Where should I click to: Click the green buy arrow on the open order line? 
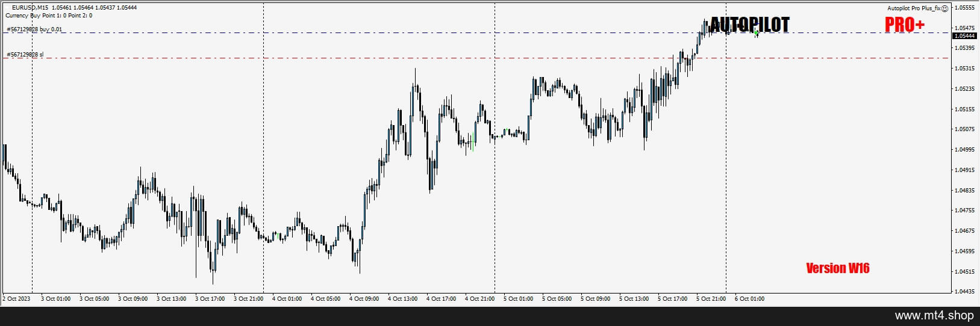[756, 32]
